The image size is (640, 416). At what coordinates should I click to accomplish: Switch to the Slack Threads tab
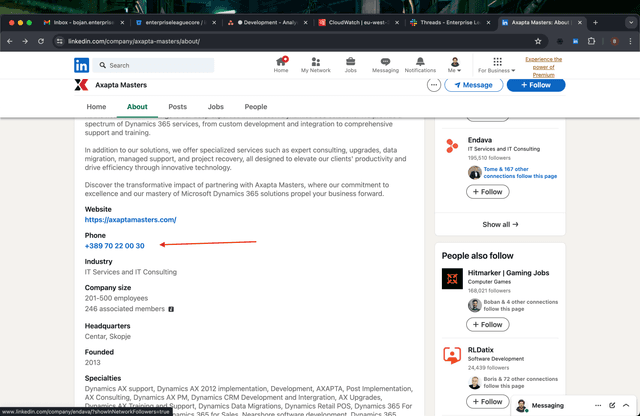(450, 22)
